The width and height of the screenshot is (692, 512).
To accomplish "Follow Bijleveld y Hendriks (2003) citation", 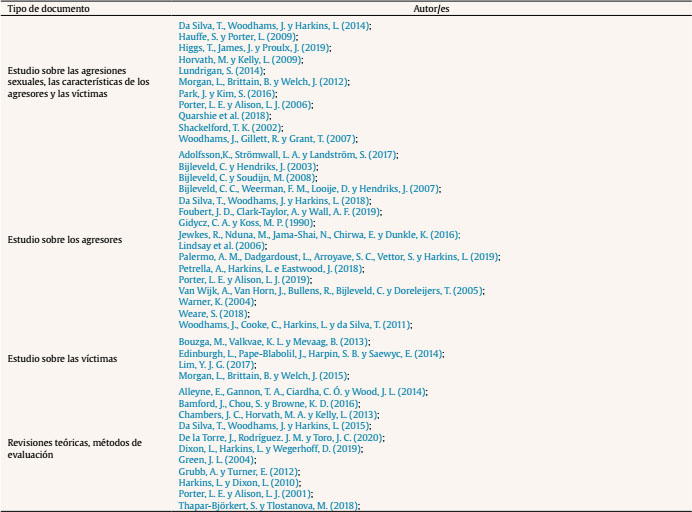I will coord(248,167).
